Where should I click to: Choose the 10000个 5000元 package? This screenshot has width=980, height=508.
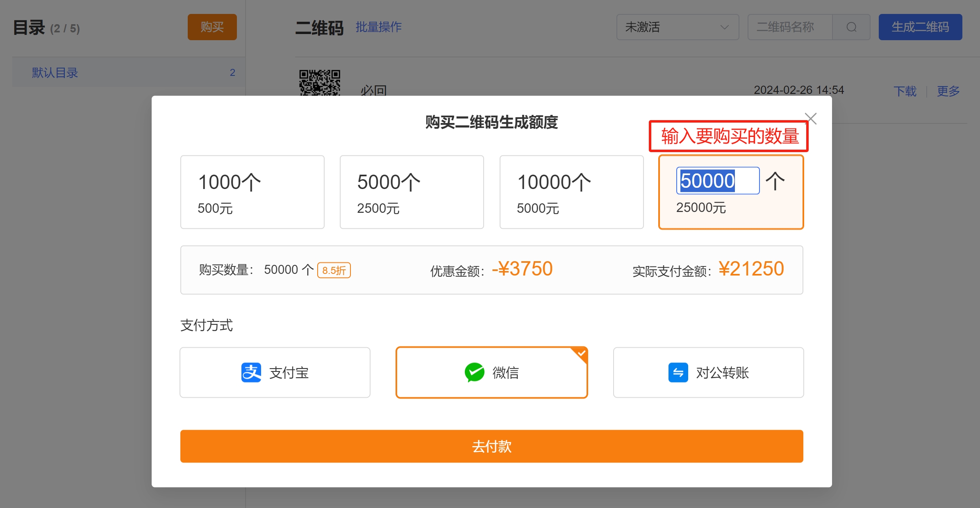pos(571,192)
